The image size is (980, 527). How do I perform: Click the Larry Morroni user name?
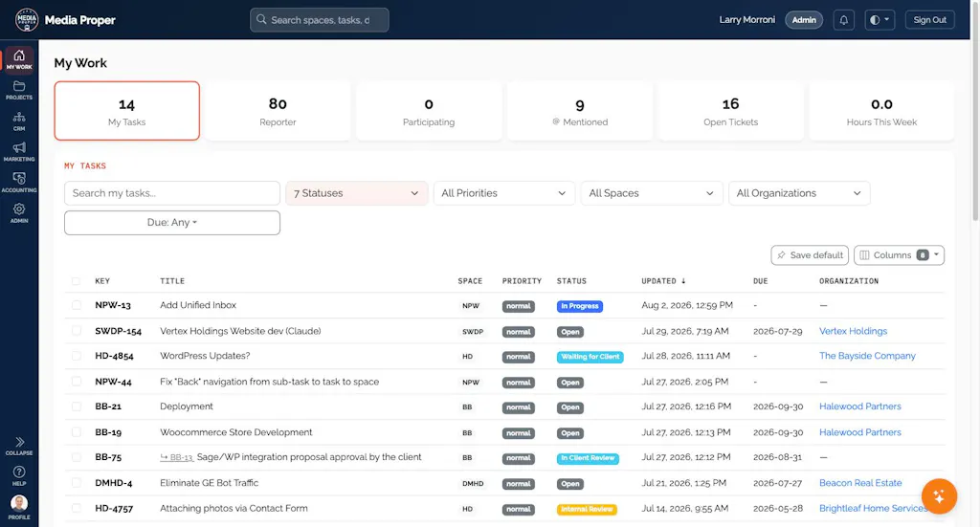746,20
